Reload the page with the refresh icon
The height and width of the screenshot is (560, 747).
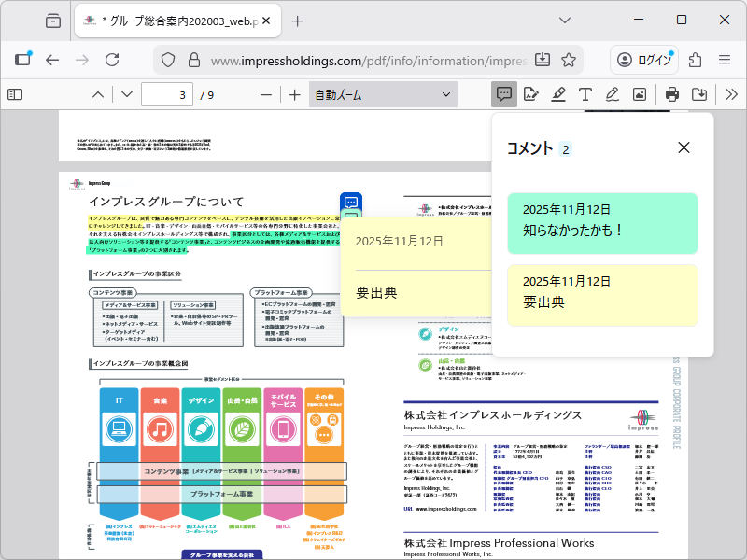[112, 58]
